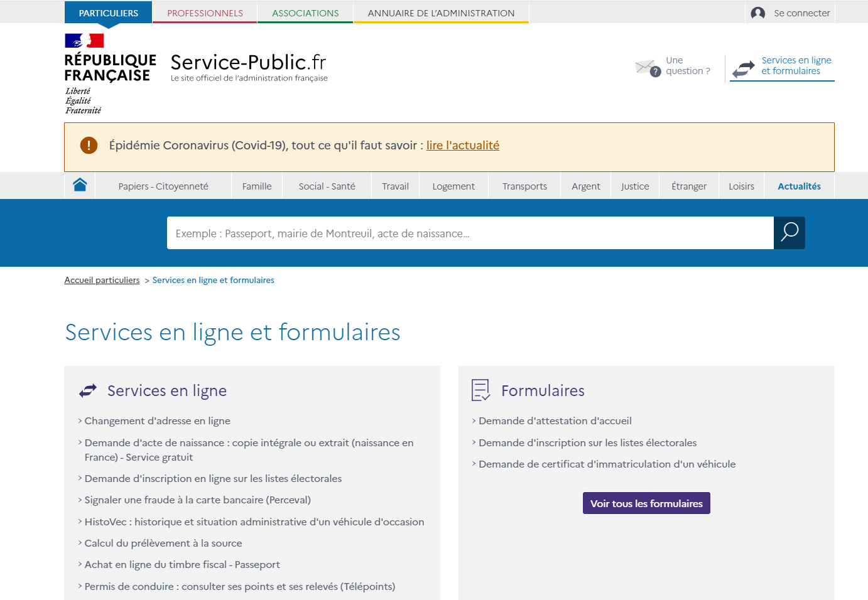Open Demande d'attestation d'accueil form link
The width and height of the screenshot is (868, 600).
coord(555,421)
